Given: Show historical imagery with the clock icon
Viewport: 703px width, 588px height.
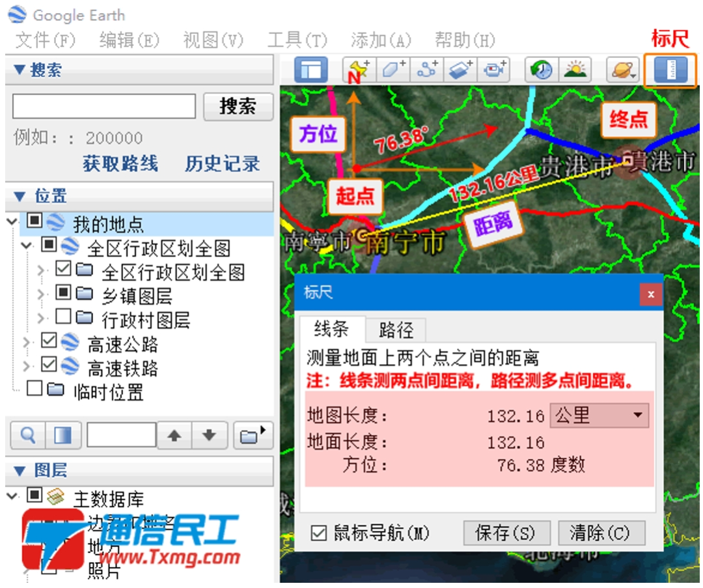Looking at the screenshot, I should point(541,70).
